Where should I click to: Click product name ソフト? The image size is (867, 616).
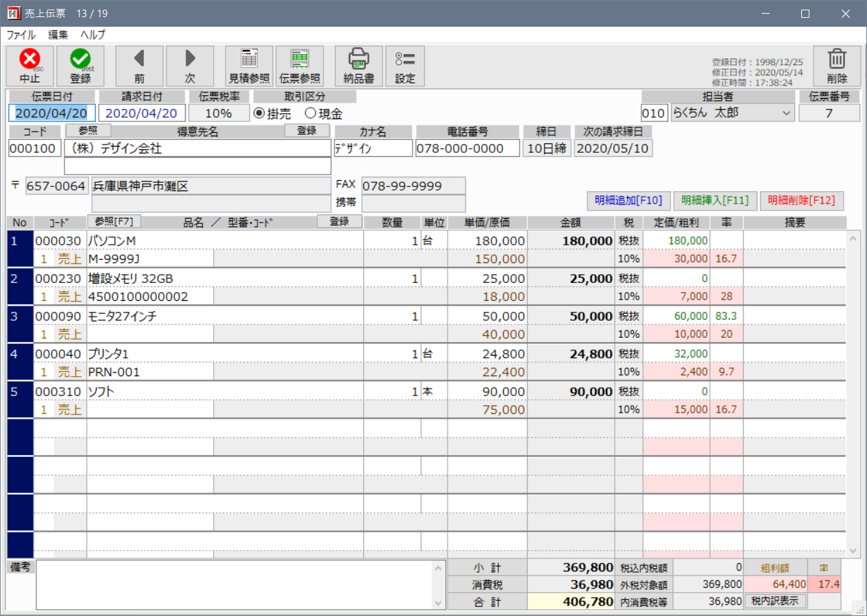click(101, 391)
